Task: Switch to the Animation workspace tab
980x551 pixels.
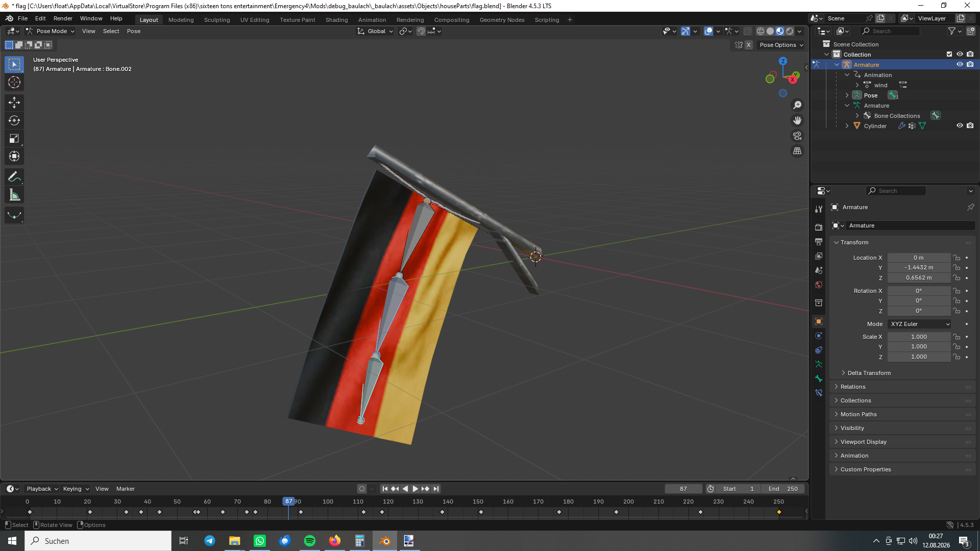Action: pyautogui.click(x=372, y=20)
